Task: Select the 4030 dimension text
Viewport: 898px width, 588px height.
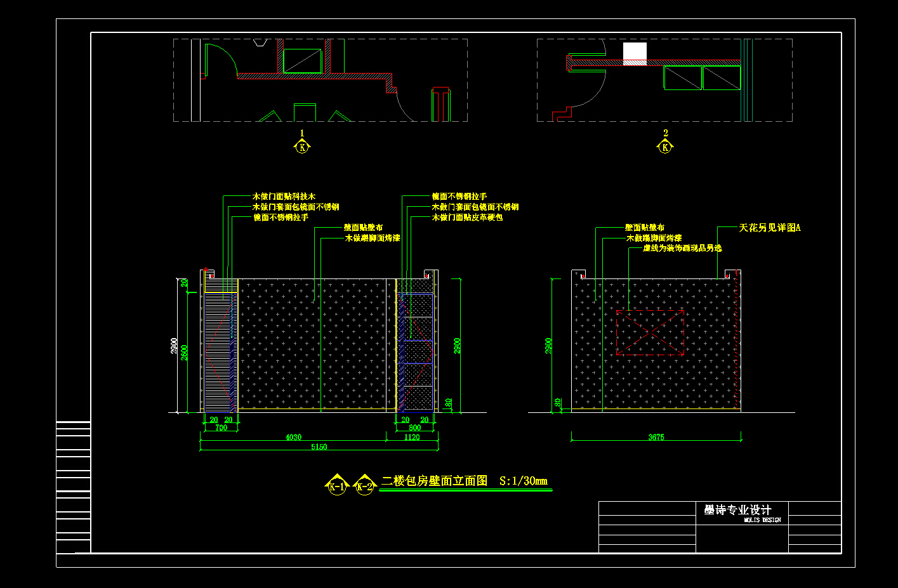Action: click(293, 437)
